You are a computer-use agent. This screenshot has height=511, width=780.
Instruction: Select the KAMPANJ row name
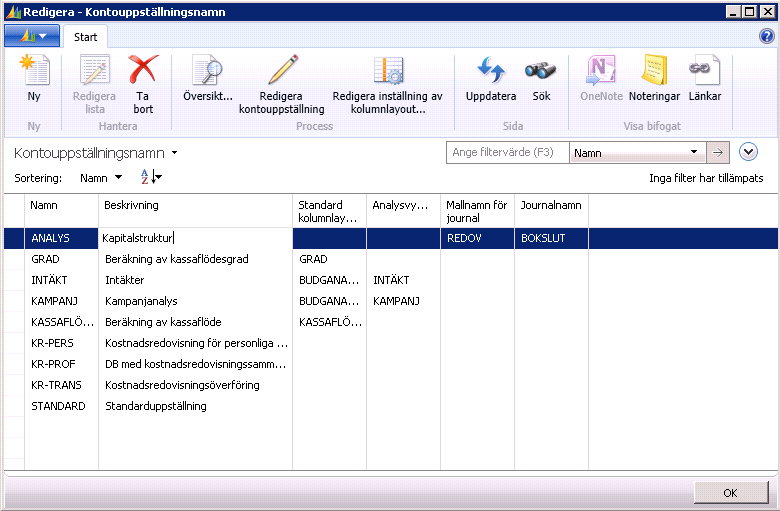[61, 301]
